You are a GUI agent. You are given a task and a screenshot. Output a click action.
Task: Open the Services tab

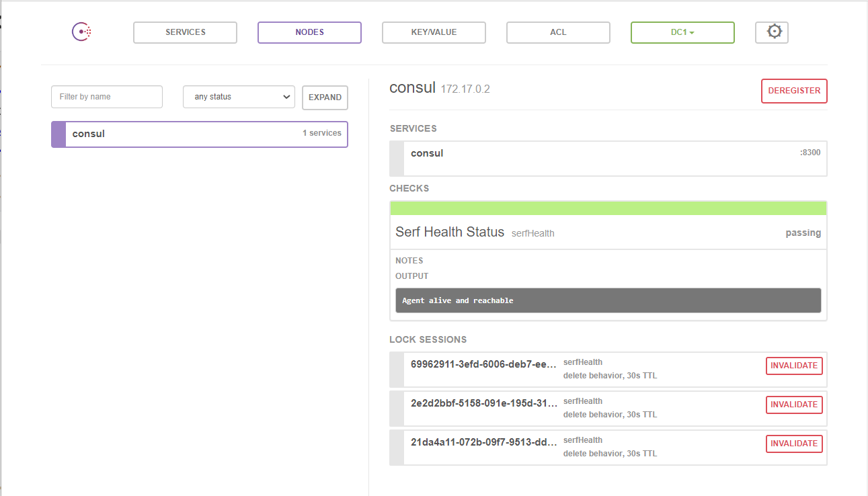click(x=186, y=32)
